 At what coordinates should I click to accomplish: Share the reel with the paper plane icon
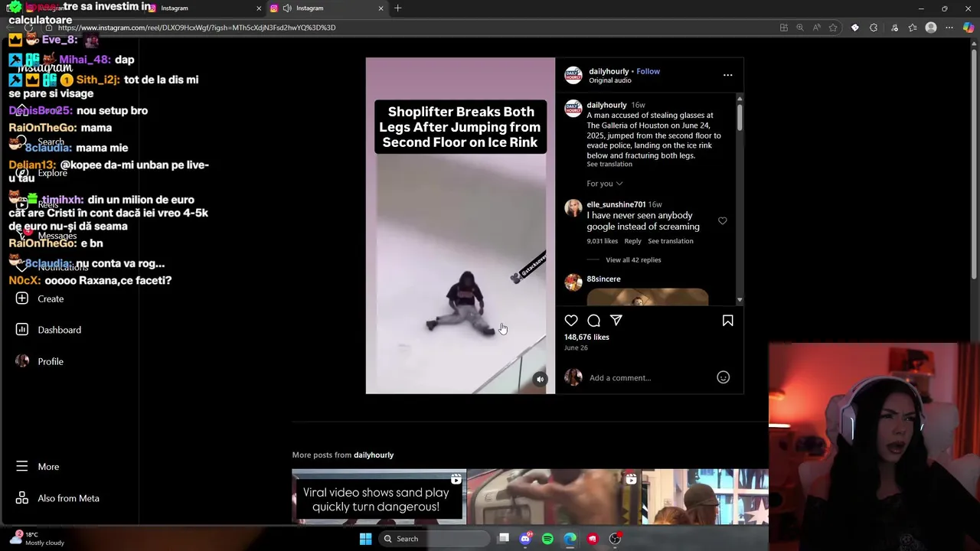tap(616, 321)
